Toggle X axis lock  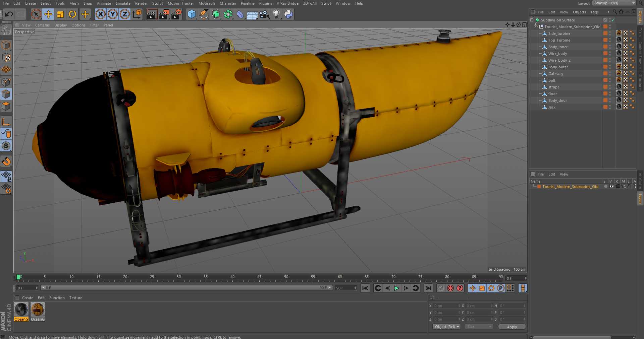click(100, 14)
